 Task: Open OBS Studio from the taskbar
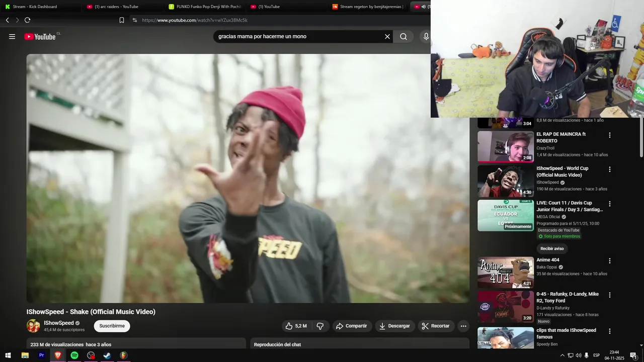tap(91, 355)
